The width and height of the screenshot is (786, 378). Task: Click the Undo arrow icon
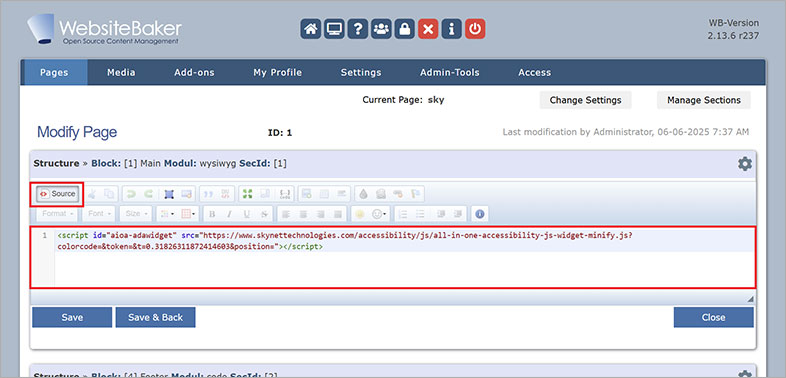[131, 194]
